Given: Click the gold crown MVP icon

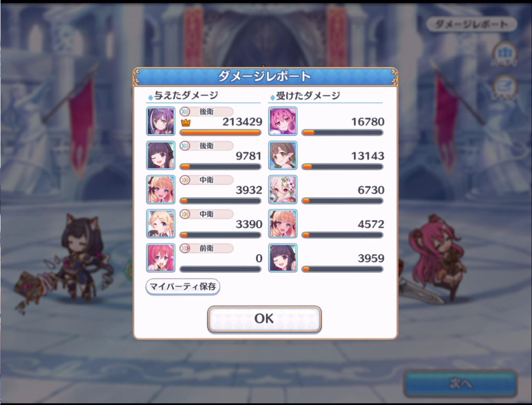Looking at the screenshot, I should (x=186, y=123).
